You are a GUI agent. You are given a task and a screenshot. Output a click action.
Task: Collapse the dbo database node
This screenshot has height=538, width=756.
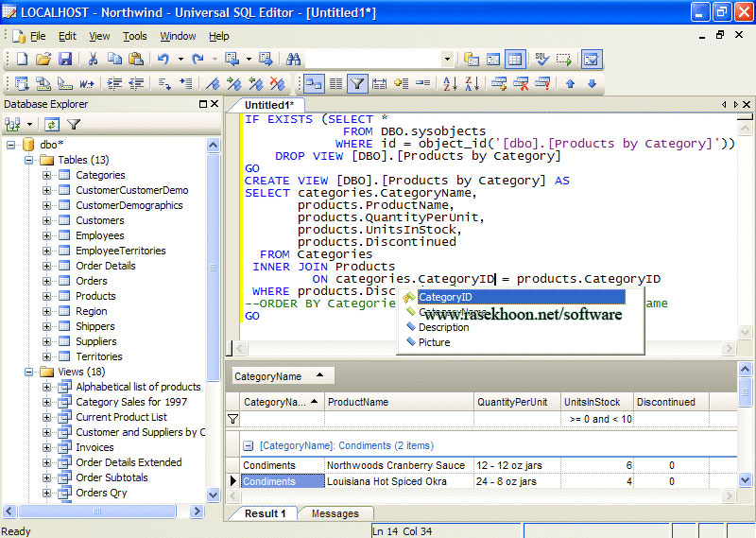10,145
